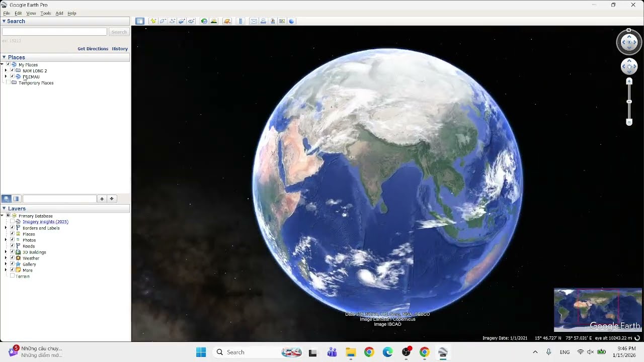Move selected place up with arrow button
The width and height of the screenshot is (644, 362).
pos(102,199)
